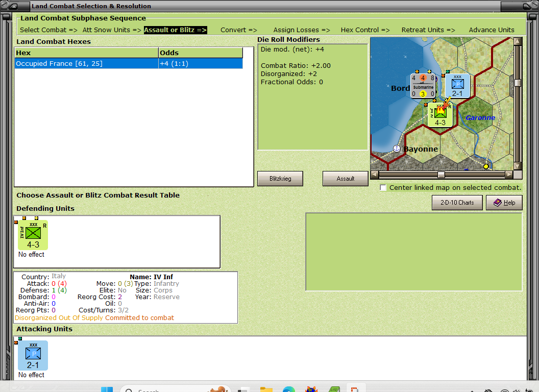Image resolution: width=539 pixels, height=392 pixels.
Task: Choose the Blitzkrieg combat table
Action: click(280, 179)
